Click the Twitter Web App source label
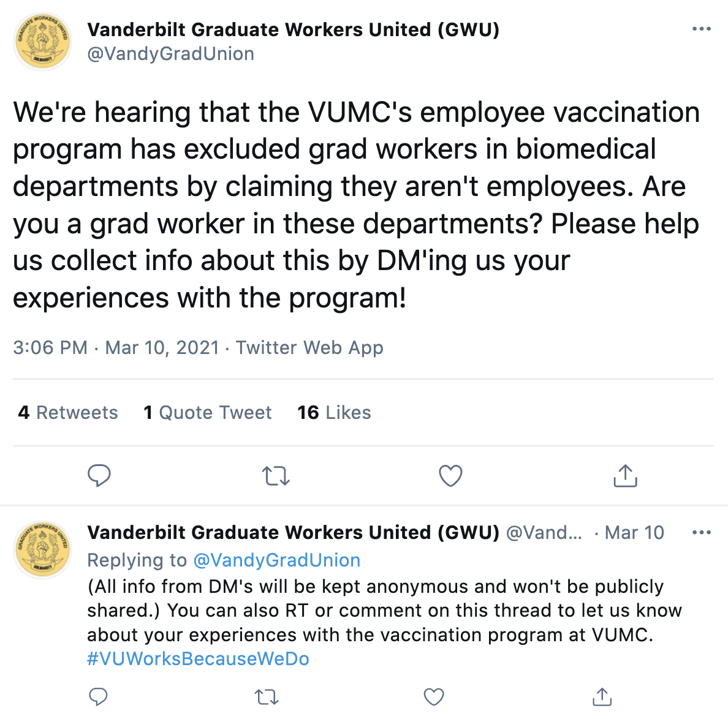This screenshot has width=728, height=719. (309, 348)
